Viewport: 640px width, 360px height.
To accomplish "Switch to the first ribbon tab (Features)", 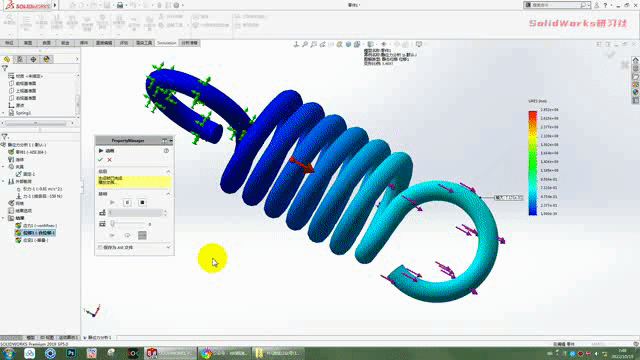I will (x=9, y=43).
